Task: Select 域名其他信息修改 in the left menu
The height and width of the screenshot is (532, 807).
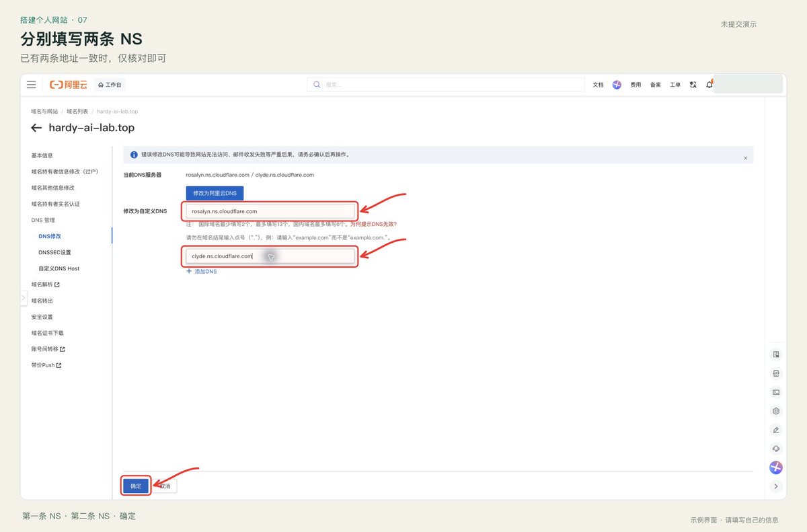Action: coord(53,188)
